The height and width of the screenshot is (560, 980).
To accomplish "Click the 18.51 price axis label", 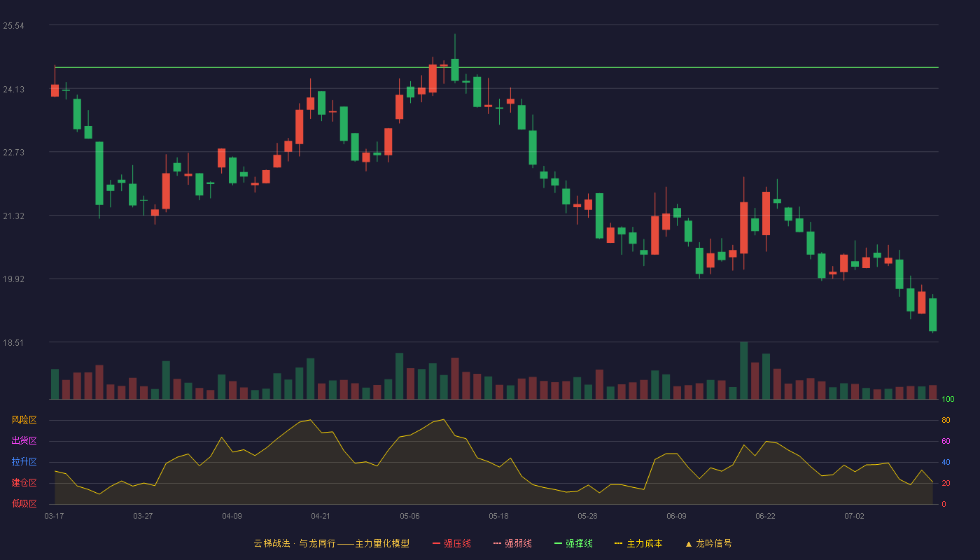I will 14,343.
